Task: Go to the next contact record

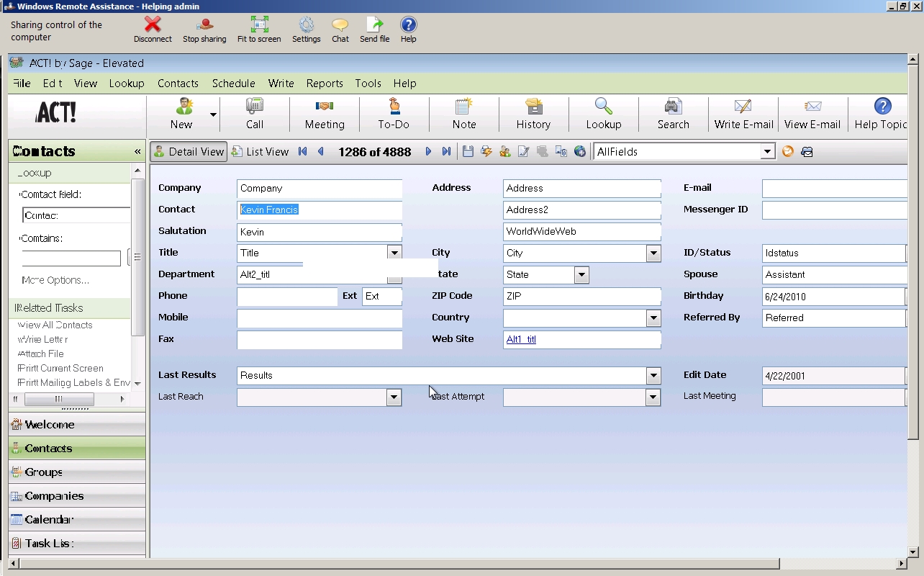Action: (x=428, y=152)
